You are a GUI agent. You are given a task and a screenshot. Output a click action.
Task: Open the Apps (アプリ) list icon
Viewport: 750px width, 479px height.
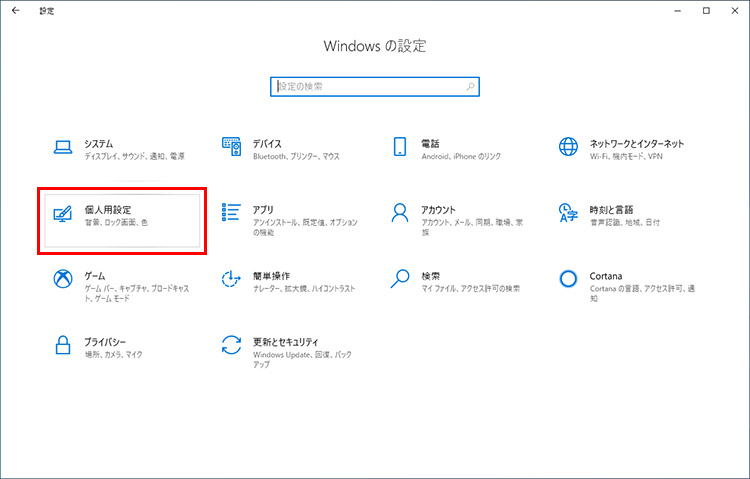point(231,212)
